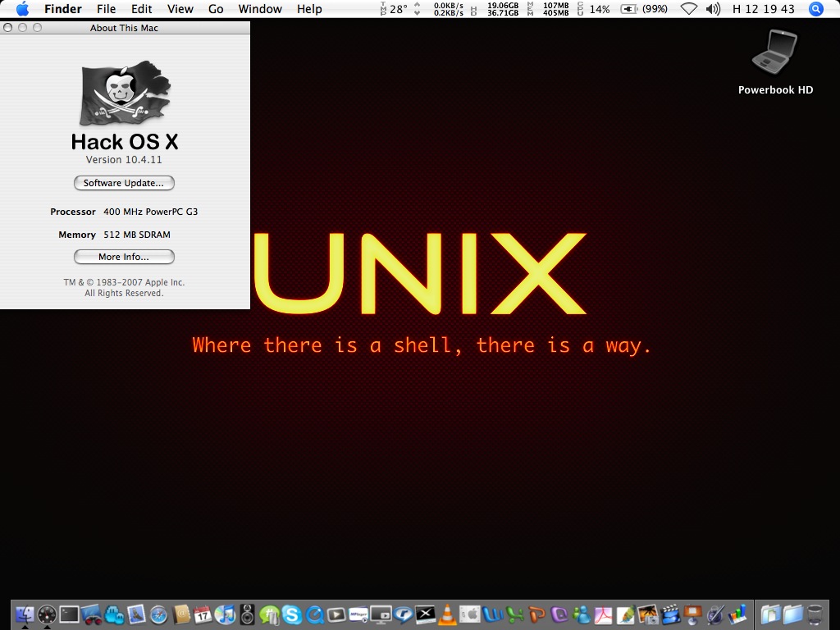
Task: Open Numbers bar chart icon
Action: (737, 614)
